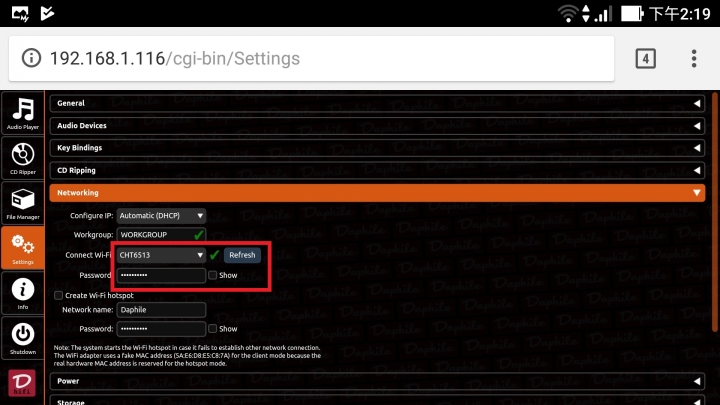The height and width of the screenshot is (405, 720).
Task: Tap the site info icon in address bar
Action: [31, 58]
